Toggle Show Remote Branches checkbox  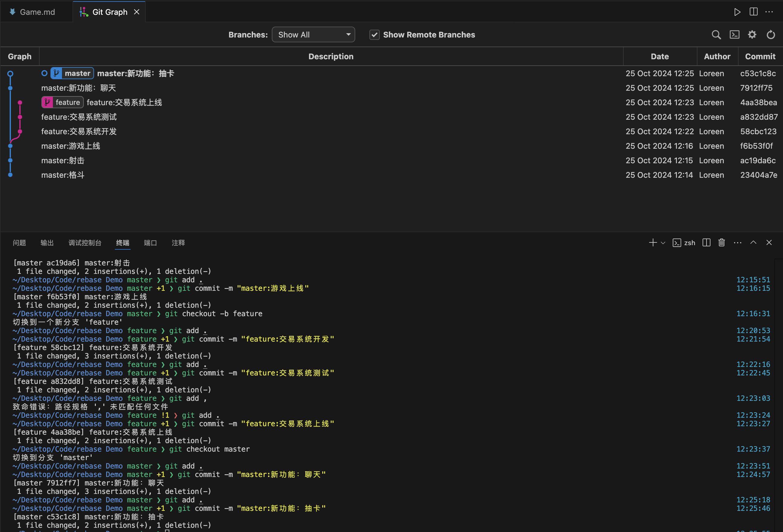pyautogui.click(x=374, y=35)
